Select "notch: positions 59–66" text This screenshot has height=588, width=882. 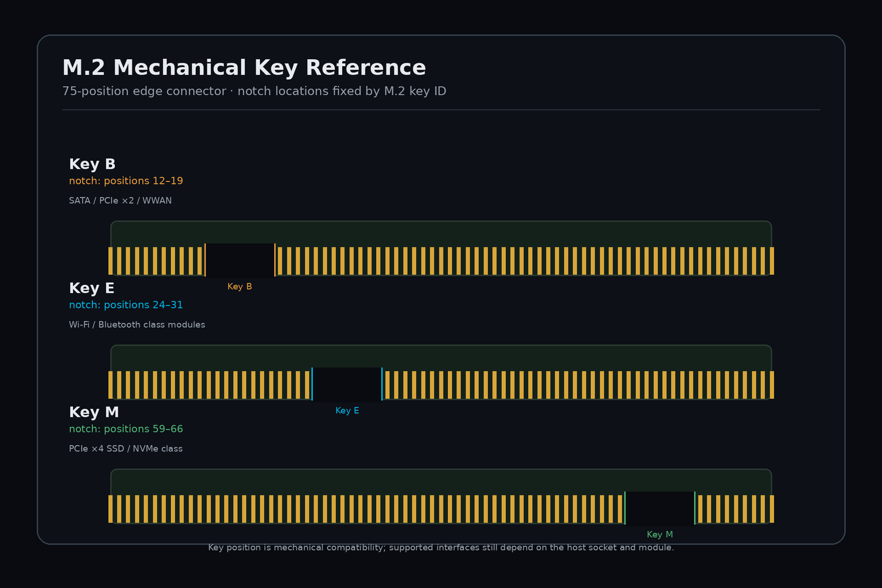pyautogui.click(x=126, y=429)
